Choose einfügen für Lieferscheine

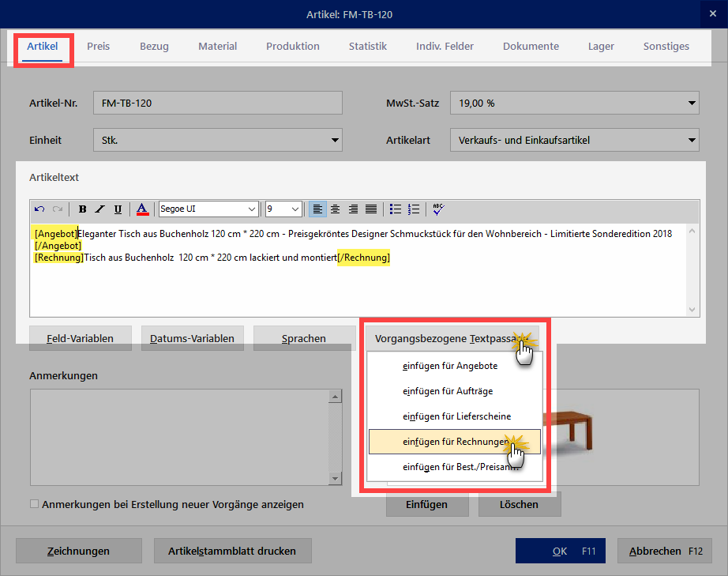455,416
